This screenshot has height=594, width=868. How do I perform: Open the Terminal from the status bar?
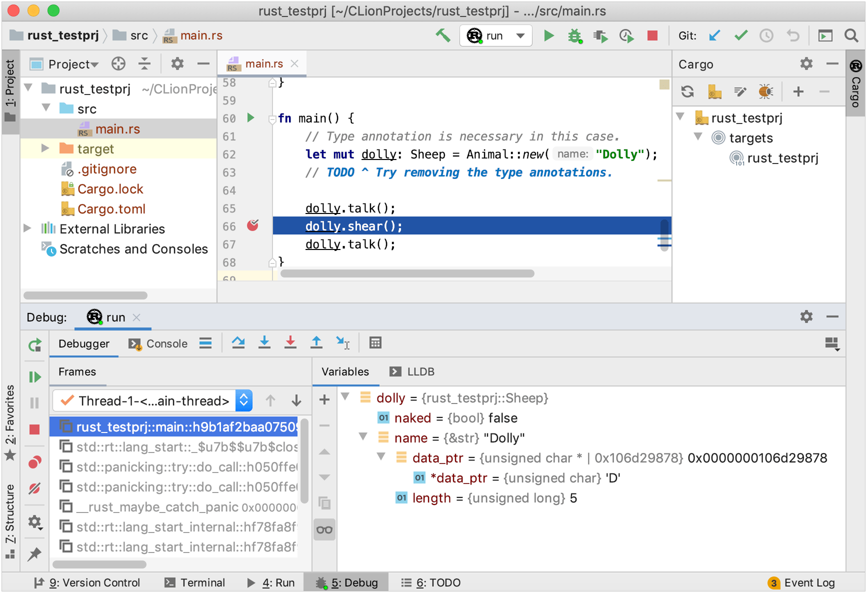(x=201, y=582)
